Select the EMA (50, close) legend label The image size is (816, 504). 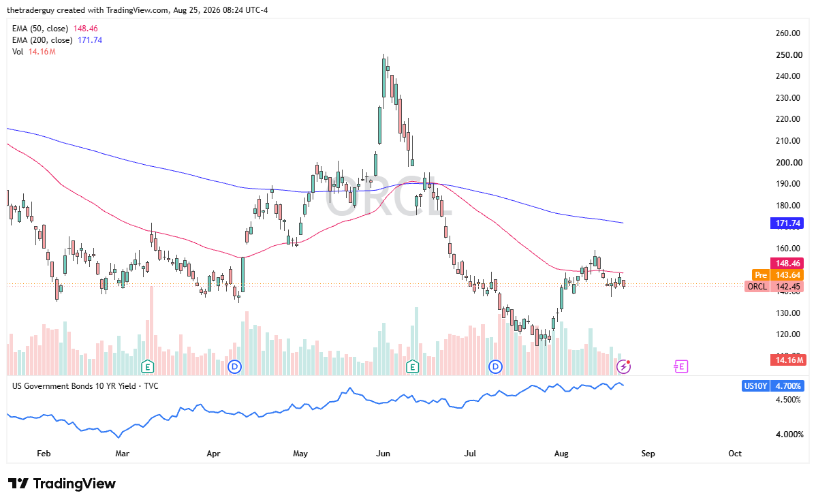pyautogui.click(x=40, y=29)
